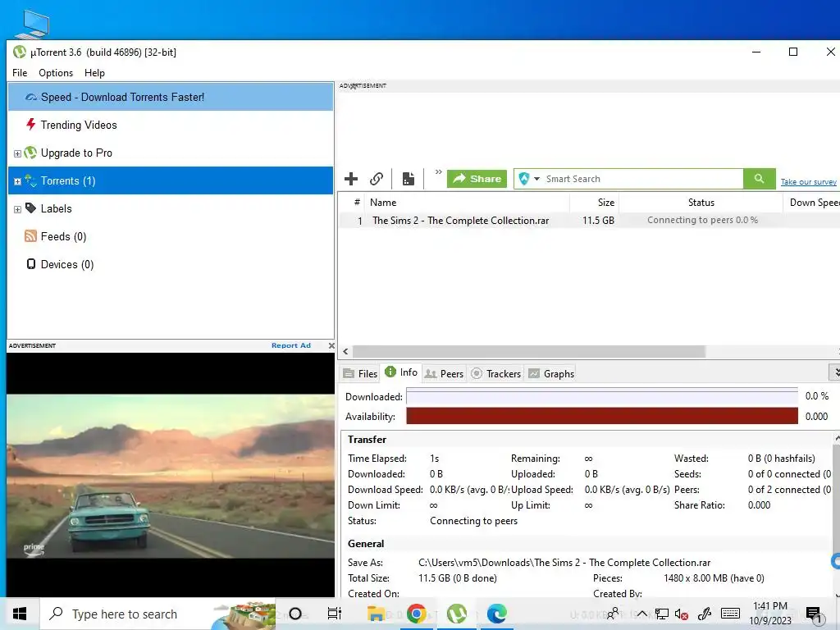The width and height of the screenshot is (840, 630).
Task: Click the Speed gauge icon in sidebar
Action: point(31,97)
